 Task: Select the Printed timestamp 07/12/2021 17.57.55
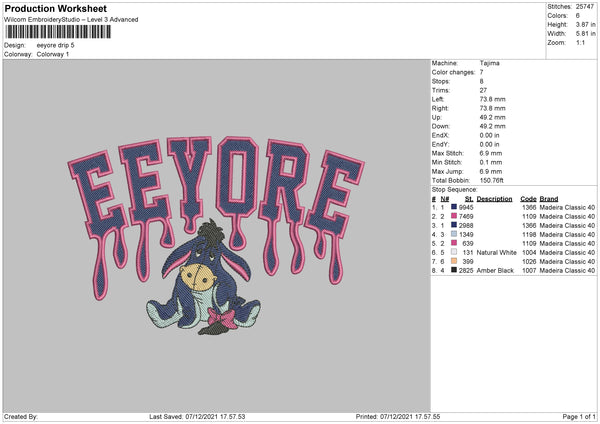410,417
